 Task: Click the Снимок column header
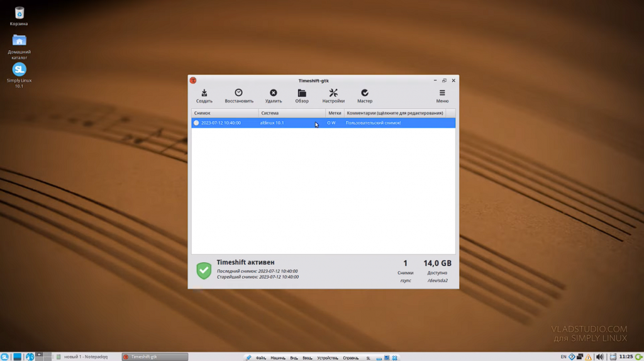[225, 113]
